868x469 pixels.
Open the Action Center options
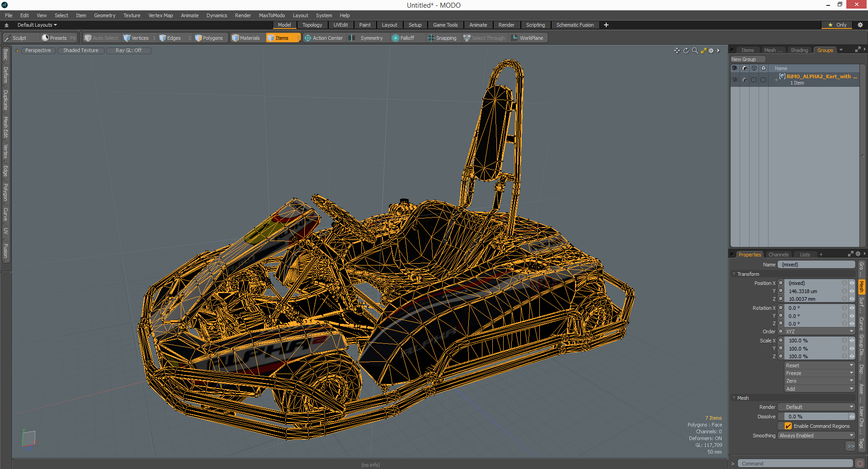(324, 38)
